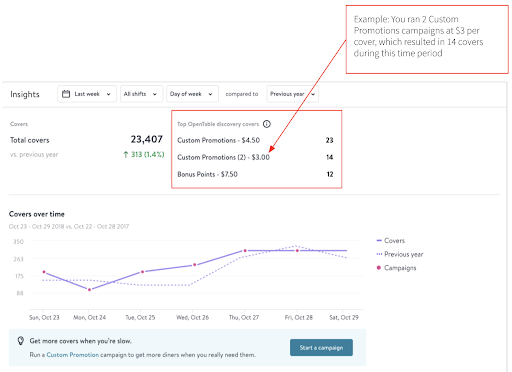Select Custom Promotions - $4.50 row
This screenshot has height=372, width=512.
click(255, 140)
